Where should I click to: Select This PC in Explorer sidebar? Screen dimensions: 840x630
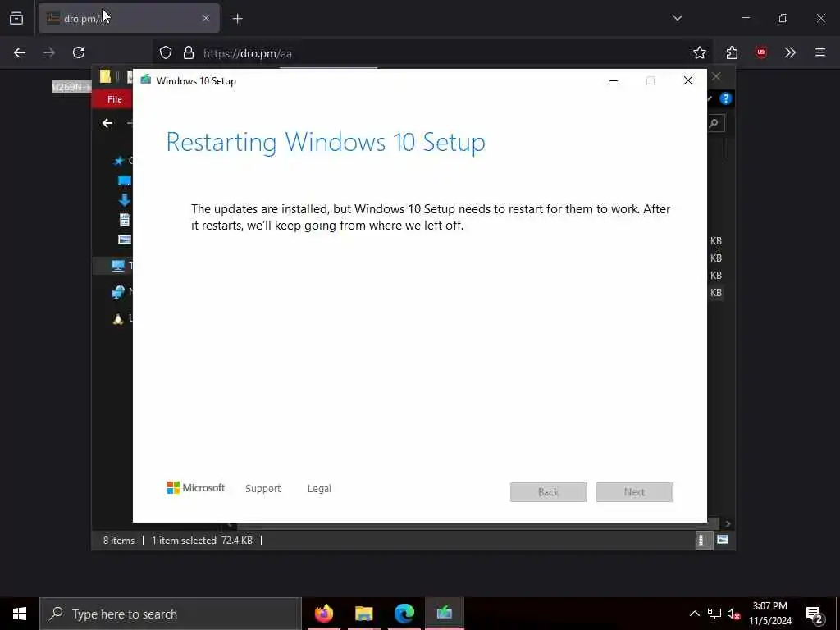click(118, 265)
